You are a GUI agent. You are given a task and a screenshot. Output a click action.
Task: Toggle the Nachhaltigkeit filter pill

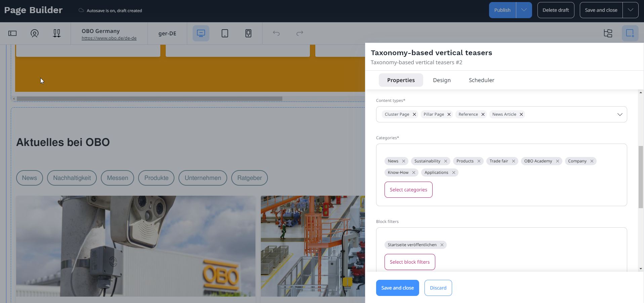point(72,178)
